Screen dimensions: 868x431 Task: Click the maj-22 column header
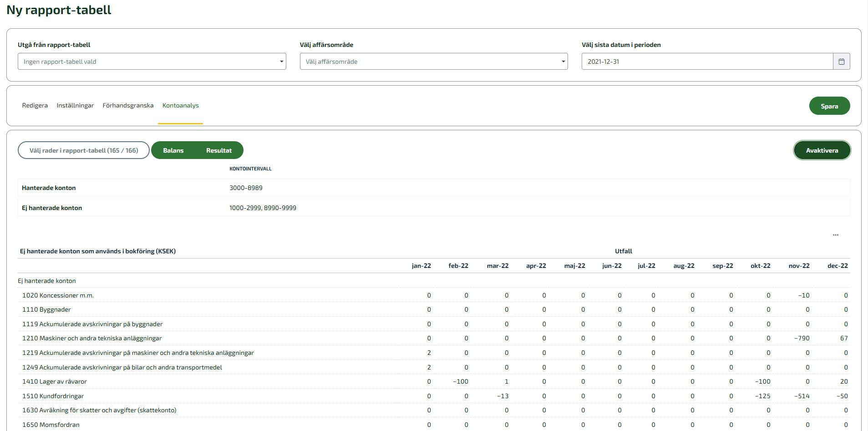(x=575, y=266)
